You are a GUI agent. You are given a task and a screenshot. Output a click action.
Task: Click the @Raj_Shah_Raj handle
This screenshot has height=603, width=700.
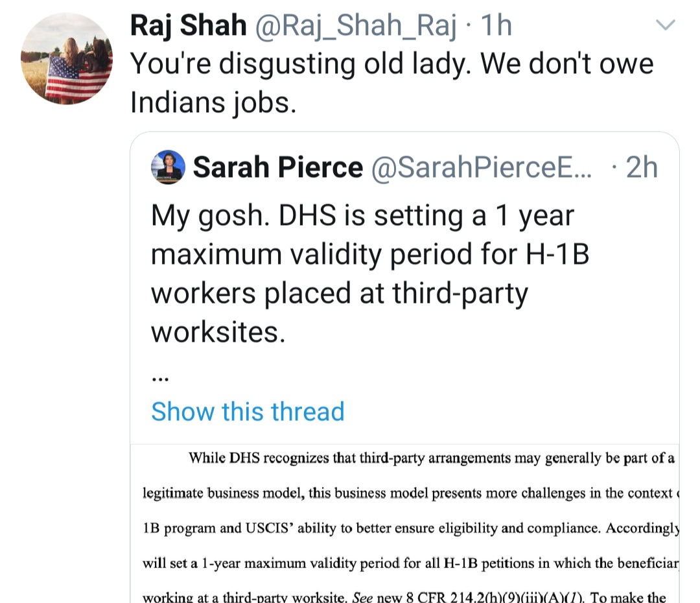pos(357,26)
